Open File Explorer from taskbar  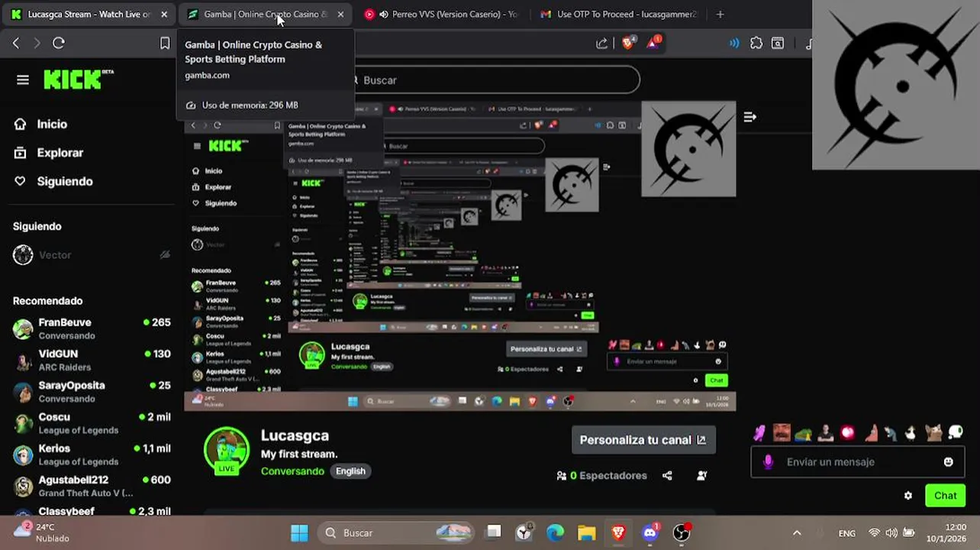(586, 532)
